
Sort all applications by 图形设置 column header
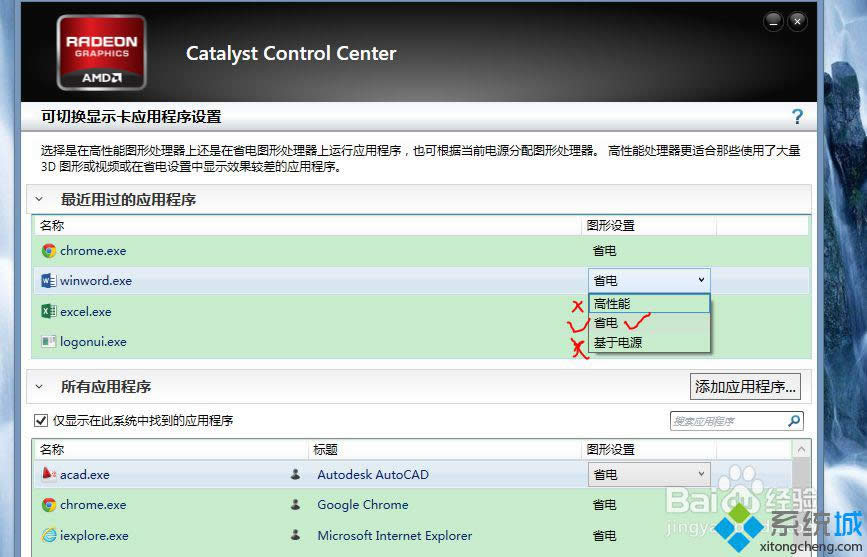pyautogui.click(x=649, y=449)
